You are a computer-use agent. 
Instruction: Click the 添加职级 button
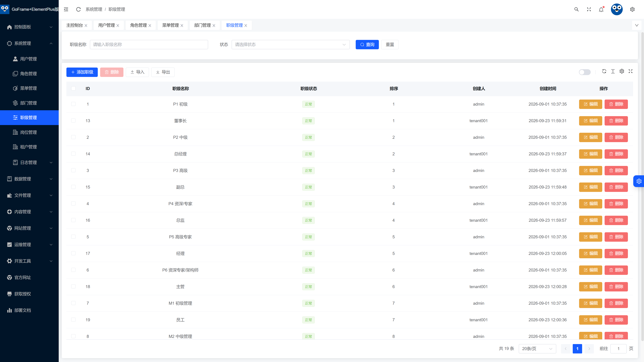click(x=82, y=72)
